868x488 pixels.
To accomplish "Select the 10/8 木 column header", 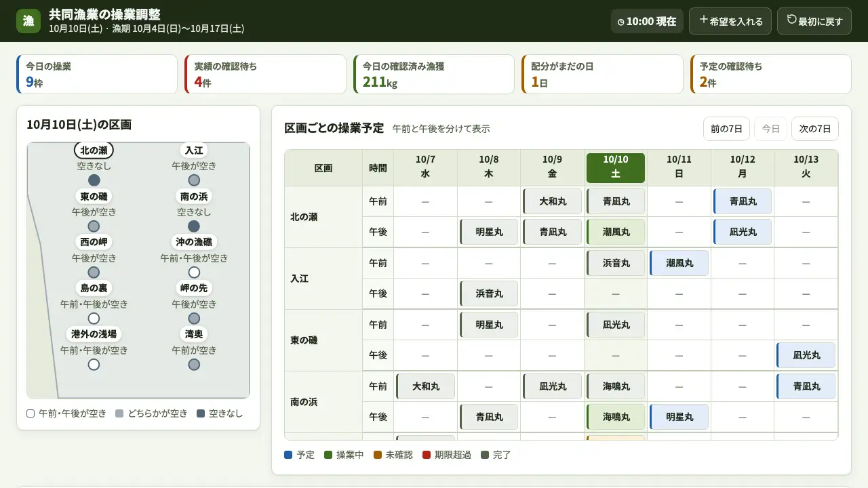I will click(489, 167).
